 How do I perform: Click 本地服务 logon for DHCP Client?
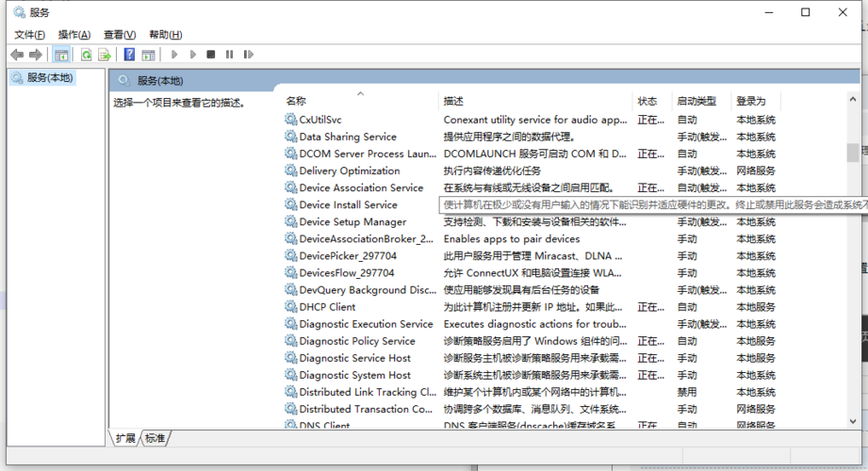click(x=756, y=306)
